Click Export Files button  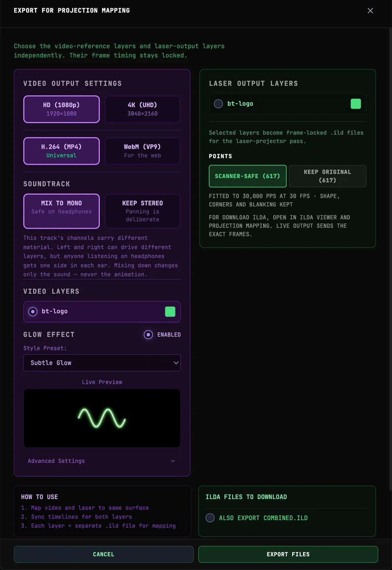288,554
